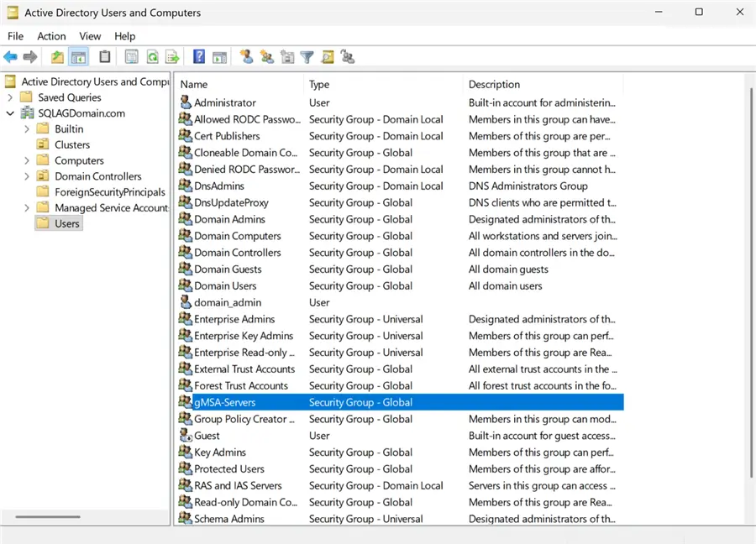Select Forest Trust Accounts in list
Image resolution: width=756 pixels, height=544 pixels.
tap(240, 386)
